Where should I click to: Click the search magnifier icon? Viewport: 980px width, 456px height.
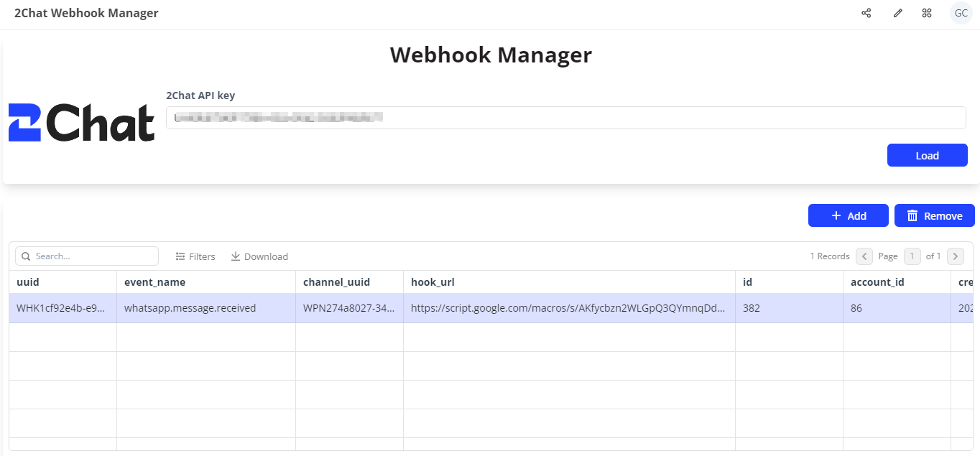coord(26,256)
